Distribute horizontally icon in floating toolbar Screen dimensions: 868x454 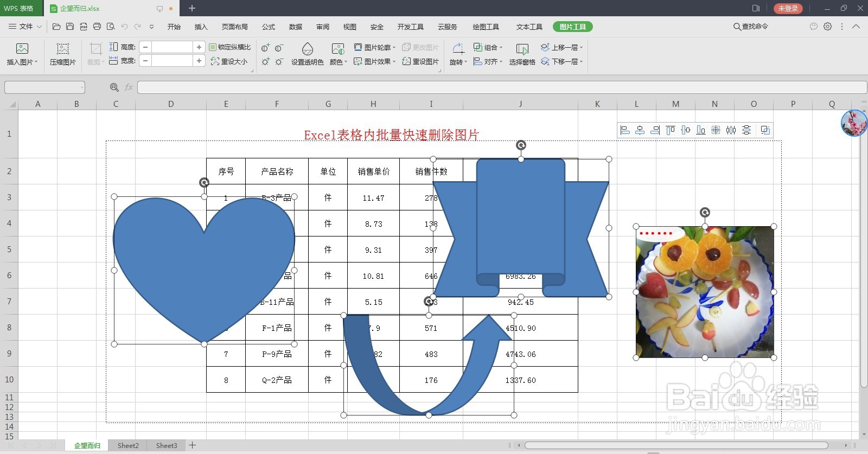(731, 130)
